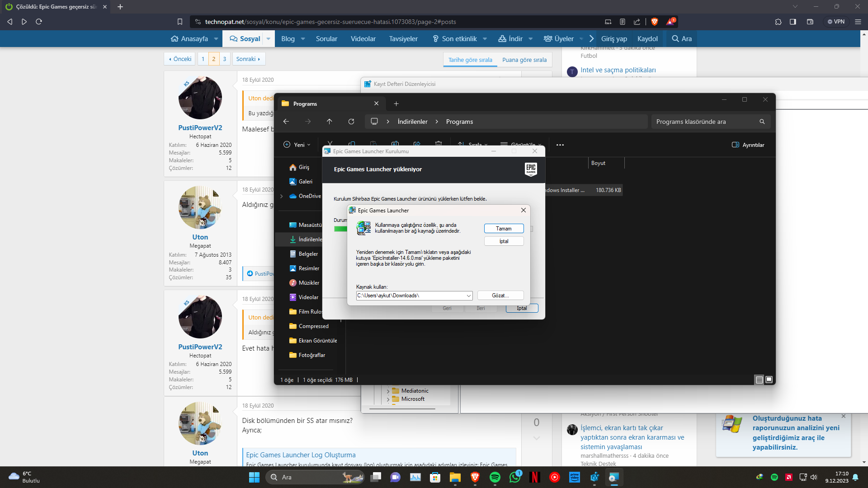
Task: Toggle the VPN button in the Brave toolbar
Action: tap(836, 22)
